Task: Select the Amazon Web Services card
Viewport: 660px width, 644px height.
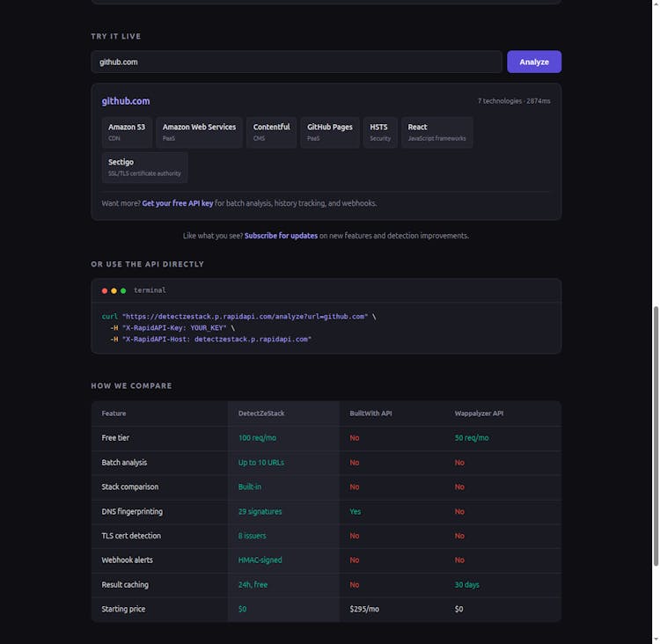Action: [x=199, y=132]
